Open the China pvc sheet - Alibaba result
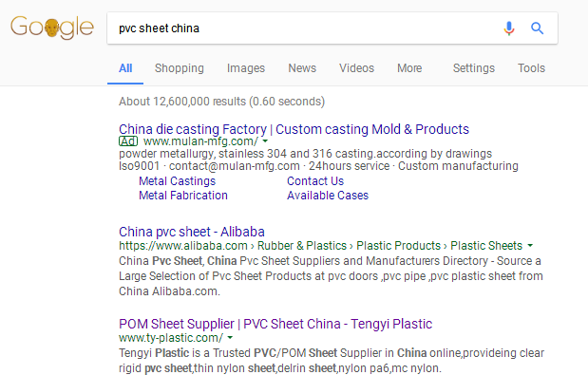588x375 pixels. tap(192, 232)
